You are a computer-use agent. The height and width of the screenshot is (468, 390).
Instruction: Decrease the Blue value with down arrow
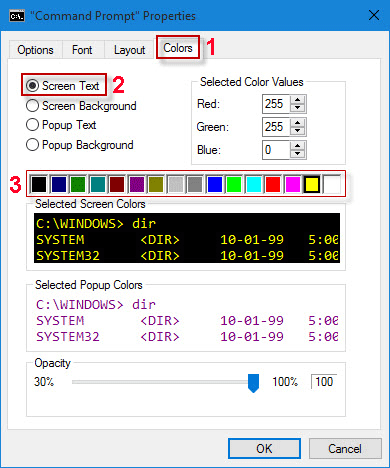click(x=297, y=154)
